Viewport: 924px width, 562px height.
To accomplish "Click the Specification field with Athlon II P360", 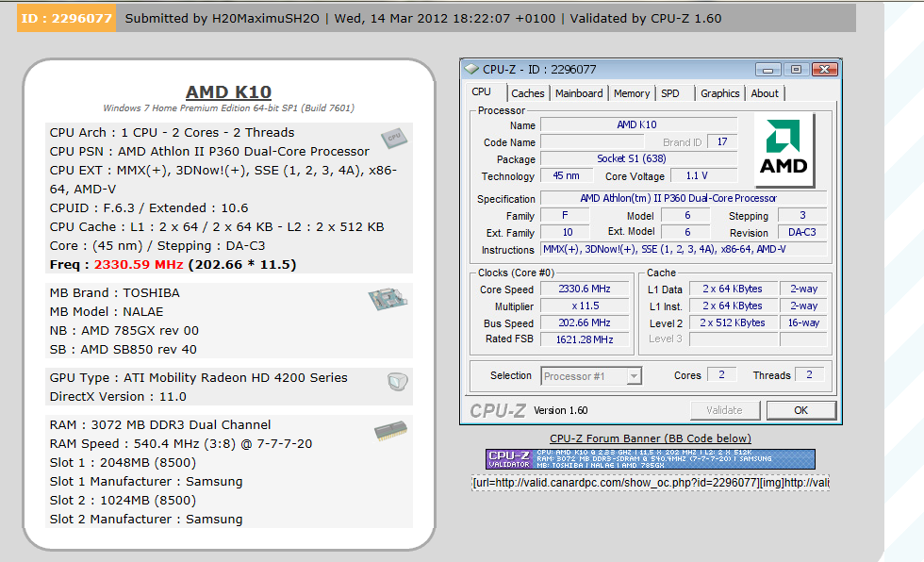I will click(x=684, y=199).
